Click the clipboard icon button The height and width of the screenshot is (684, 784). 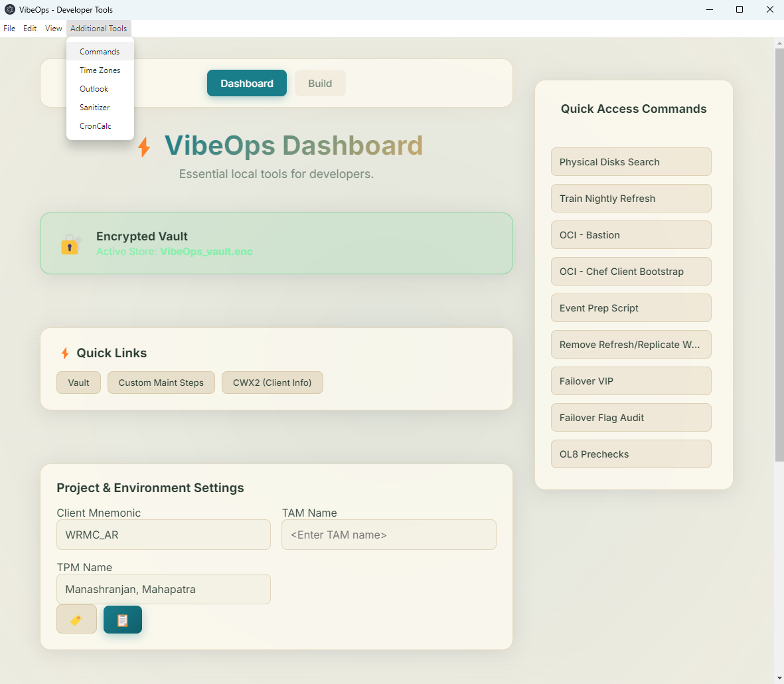123,620
